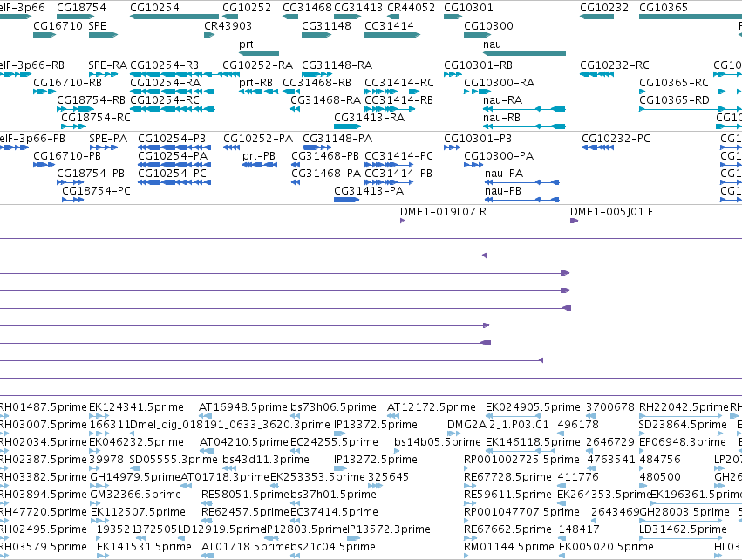Select the SD23864.5prime EST
Screen dimensions: 742x560
point(680,434)
